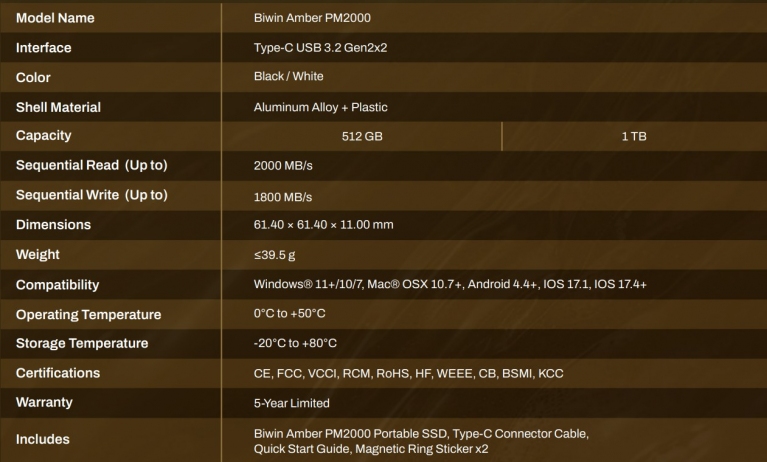
Task: Select the 'CE, FCC, VCCI, RCM...' certifications list
Action: coord(408,374)
